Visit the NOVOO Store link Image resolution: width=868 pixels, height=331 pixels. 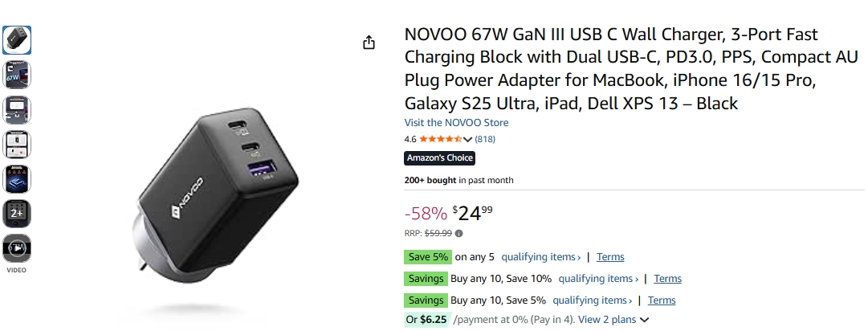pos(456,123)
